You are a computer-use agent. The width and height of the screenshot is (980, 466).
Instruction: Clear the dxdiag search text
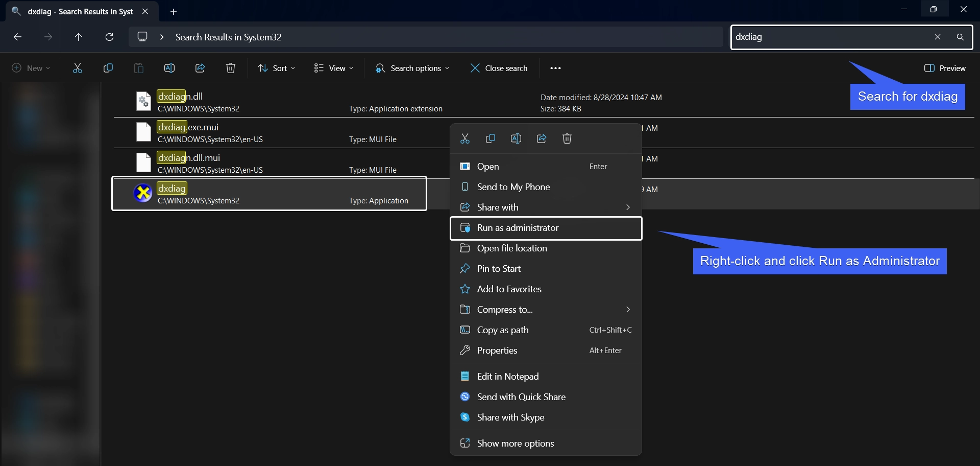coord(938,37)
